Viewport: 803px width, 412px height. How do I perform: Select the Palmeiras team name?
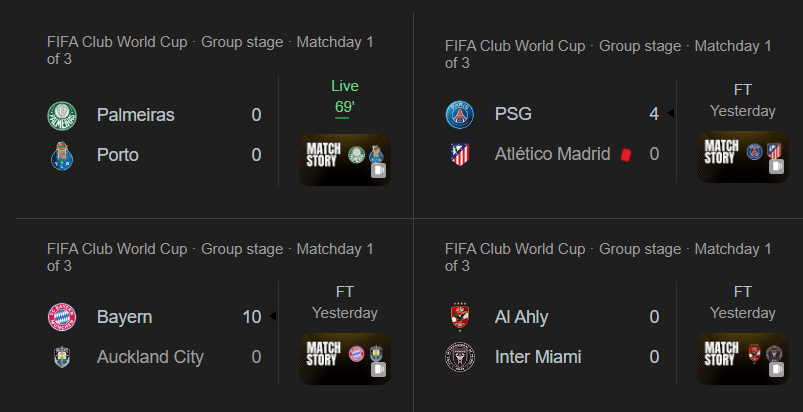[x=136, y=115]
